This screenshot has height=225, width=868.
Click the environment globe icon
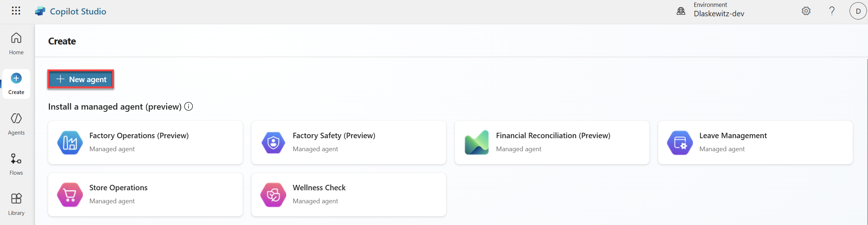click(x=681, y=11)
